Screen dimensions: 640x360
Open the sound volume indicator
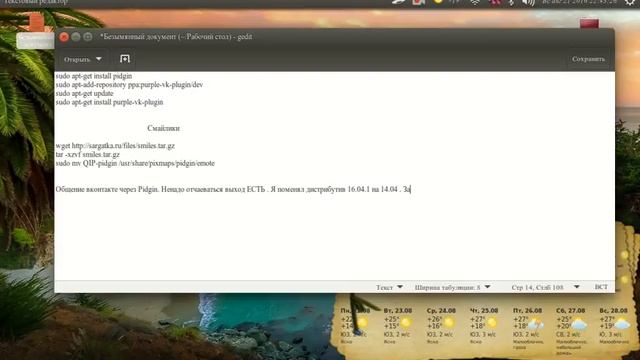click(x=529, y=2)
